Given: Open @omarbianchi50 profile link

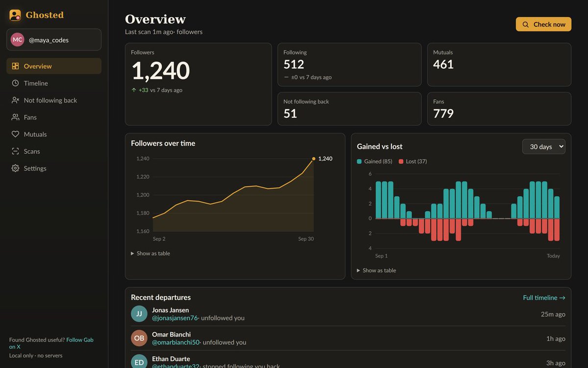Looking at the screenshot, I should [x=176, y=342].
